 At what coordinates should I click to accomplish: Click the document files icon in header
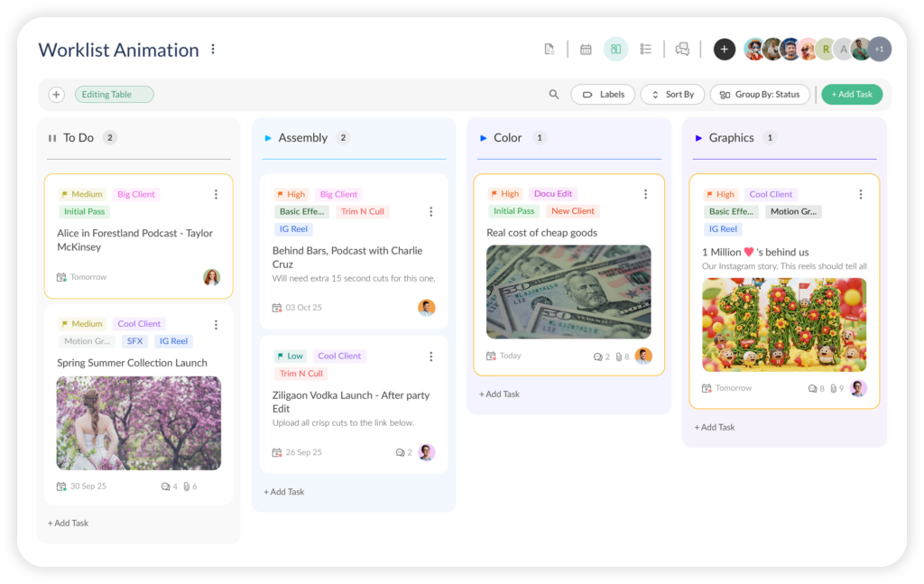click(549, 50)
